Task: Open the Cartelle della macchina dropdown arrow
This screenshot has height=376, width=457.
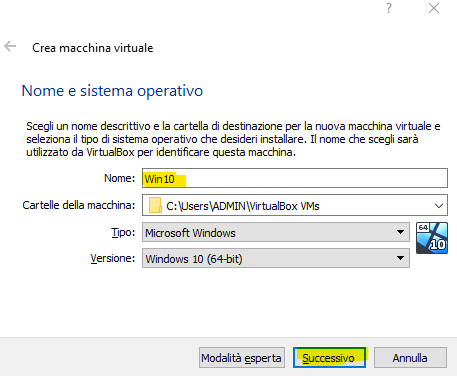Action: point(439,206)
